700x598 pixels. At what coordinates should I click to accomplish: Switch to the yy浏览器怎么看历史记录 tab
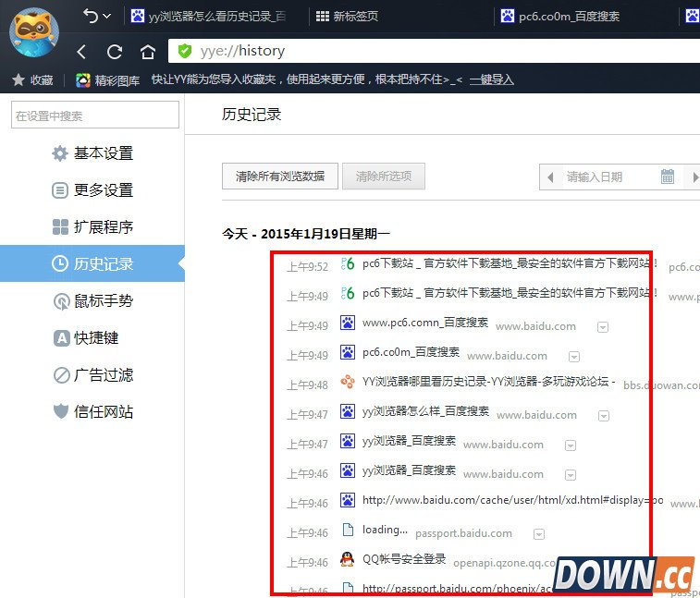pos(208,17)
